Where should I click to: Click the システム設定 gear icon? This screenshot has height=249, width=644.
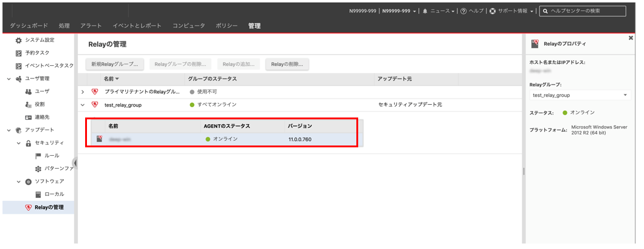[19, 40]
